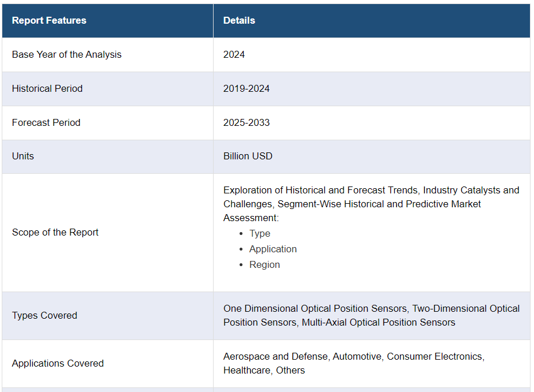Click the Type bullet item
534x392 pixels.
coord(260,233)
